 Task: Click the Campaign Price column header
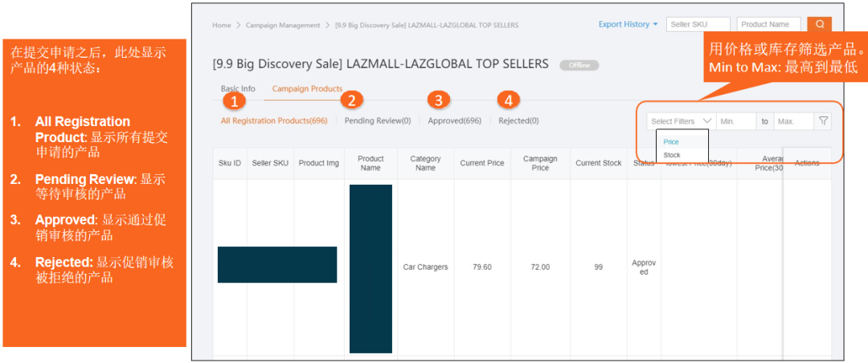coord(540,163)
